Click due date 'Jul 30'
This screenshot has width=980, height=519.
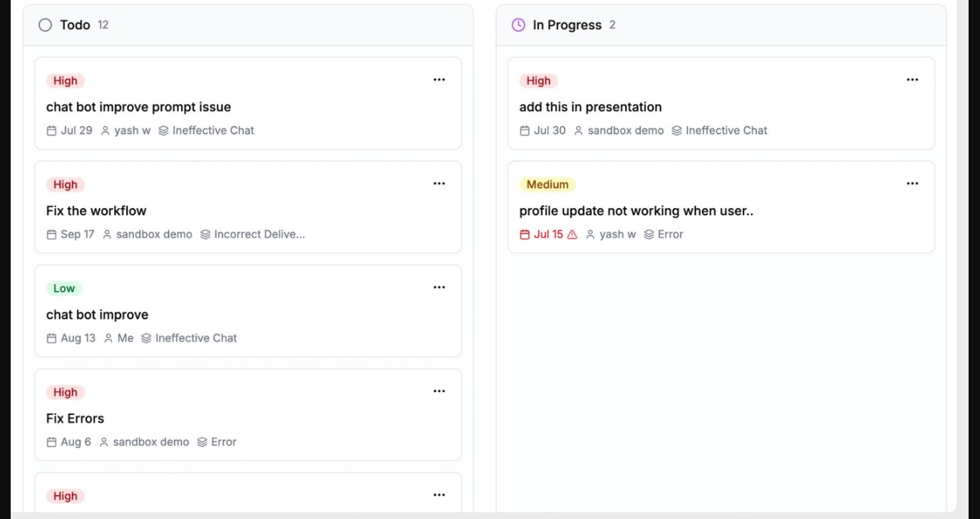(x=550, y=130)
